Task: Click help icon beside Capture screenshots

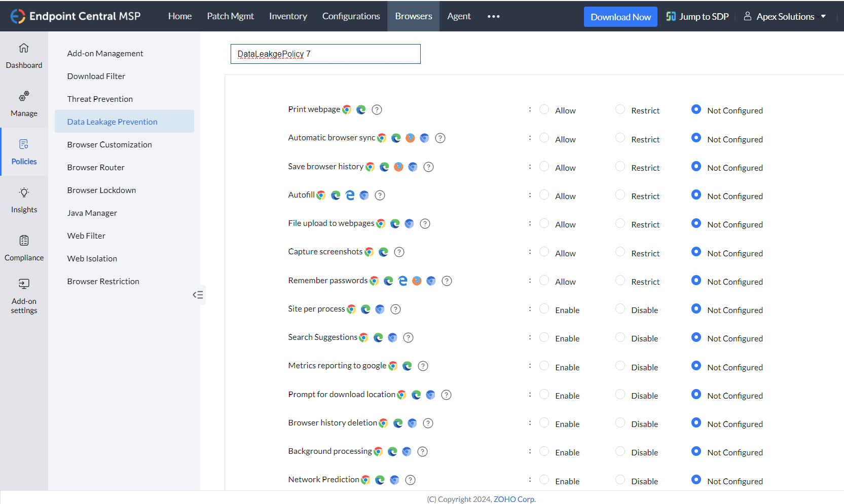Action: click(x=399, y=252)
